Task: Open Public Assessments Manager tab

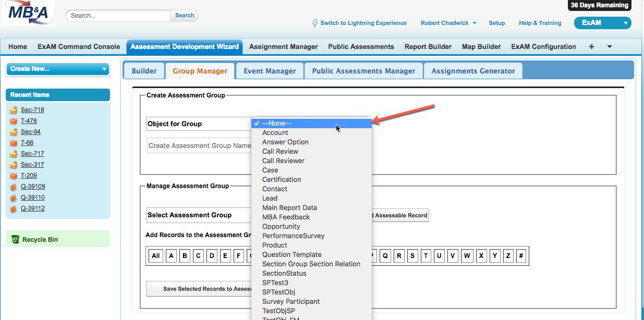Action: 363,71
